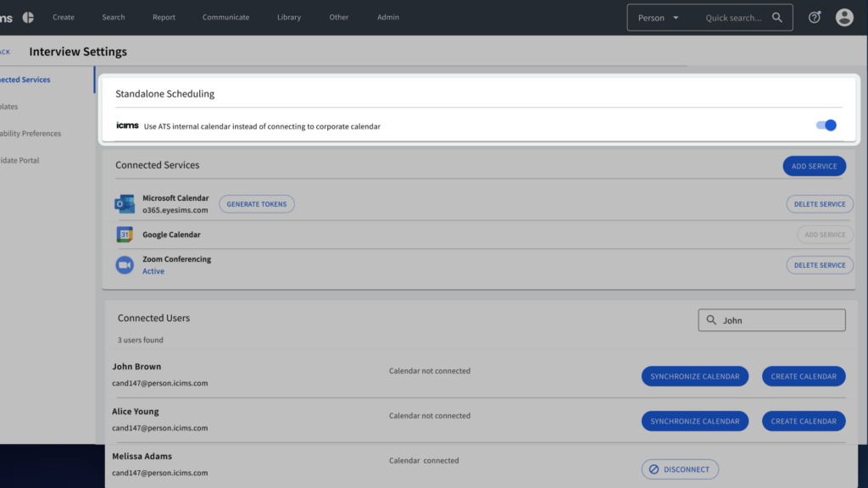
Task: Disconnect Melissa Adams' calendar
Action: [x=680, y=469]
